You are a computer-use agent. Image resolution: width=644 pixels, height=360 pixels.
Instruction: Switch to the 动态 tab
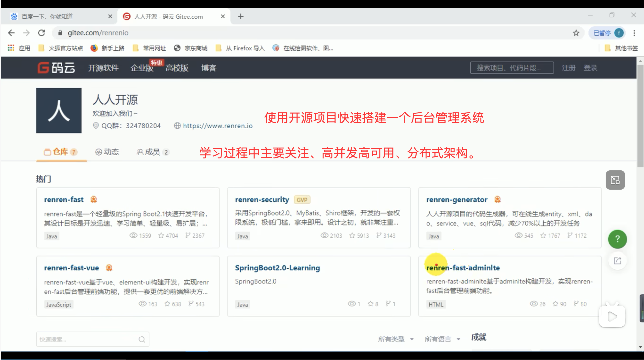coord(107,152)
